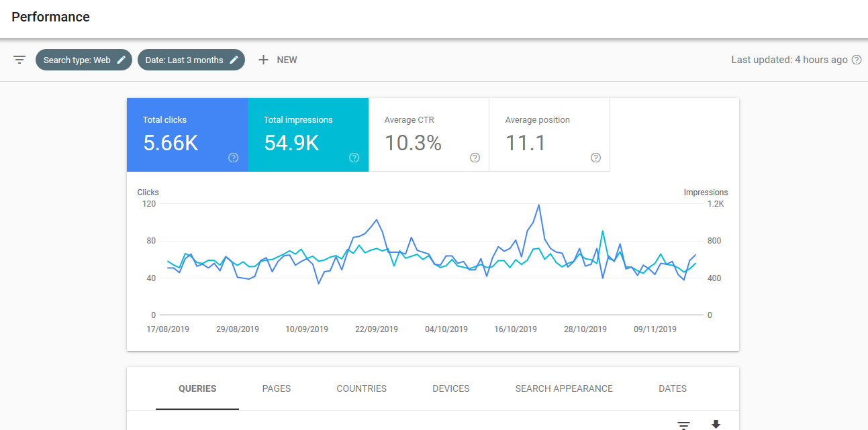Click the highest peak of the clicks line
The width and height of the screenshot is (868, 430).
click(x=539, y=205)
